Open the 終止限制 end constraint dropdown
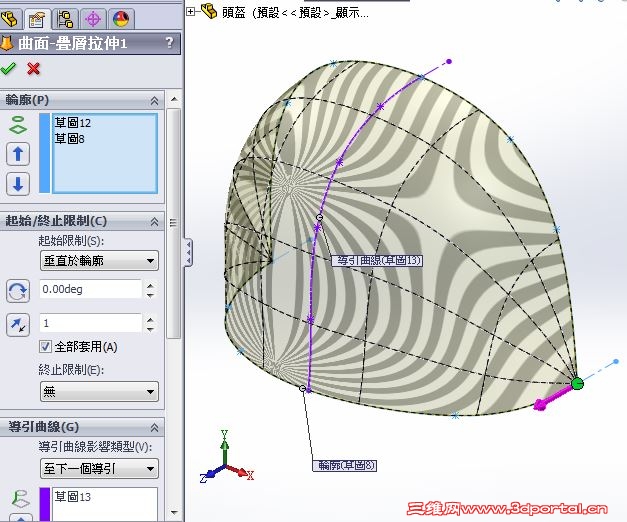This screenshot has height=522, width=627. point(99,391)
